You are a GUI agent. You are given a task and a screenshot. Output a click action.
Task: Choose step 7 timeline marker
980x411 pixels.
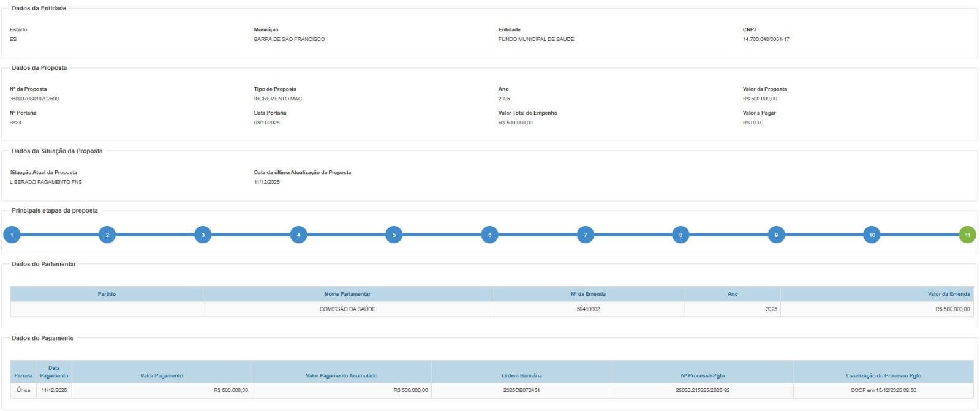point(585,235)
